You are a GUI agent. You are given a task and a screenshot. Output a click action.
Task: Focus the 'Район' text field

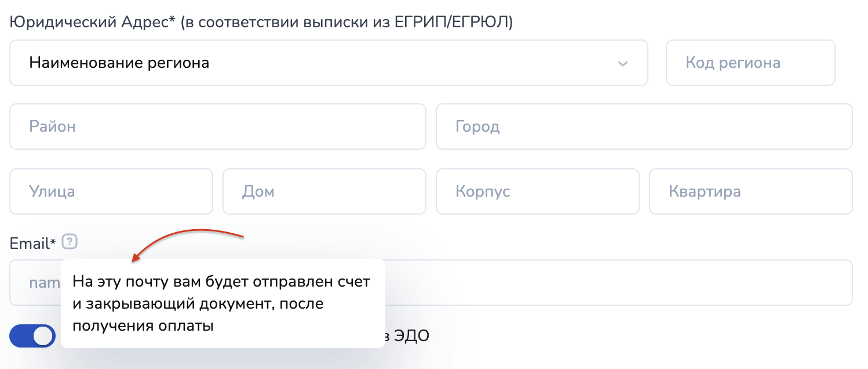pyautogui.click(x=217, y=126)
